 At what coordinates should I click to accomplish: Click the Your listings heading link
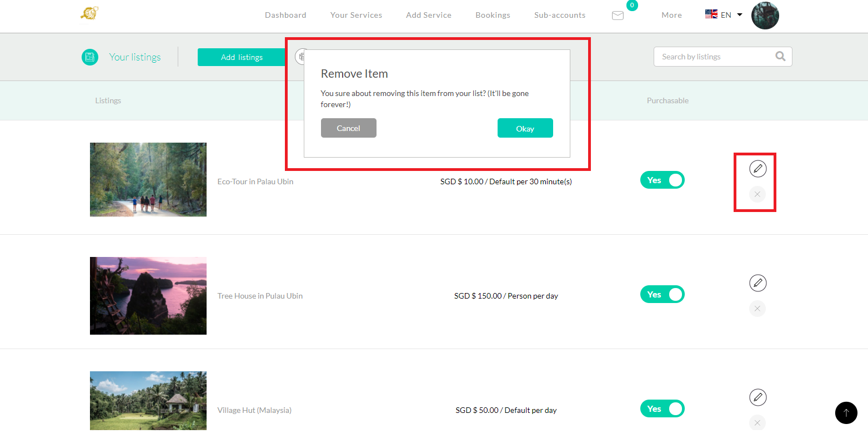click(135, 57)
